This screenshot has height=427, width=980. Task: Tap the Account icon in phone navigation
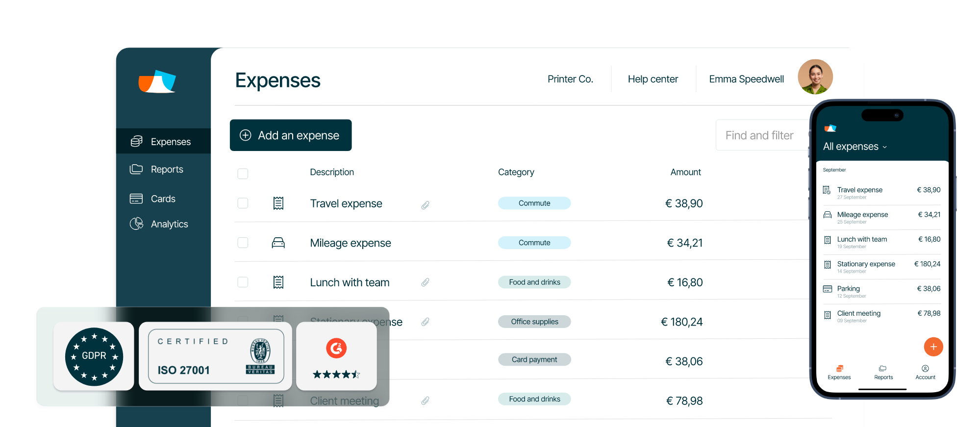925,372
